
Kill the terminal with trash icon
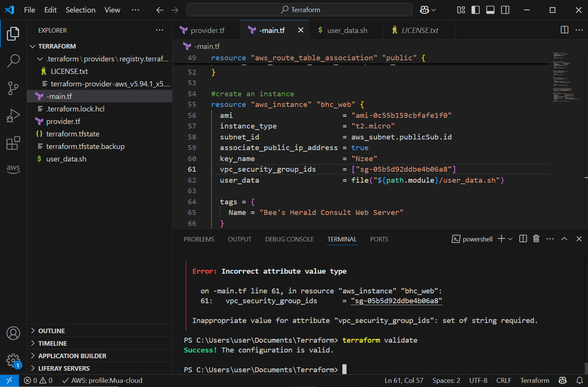pyautogui.click(x=536, y=239)
